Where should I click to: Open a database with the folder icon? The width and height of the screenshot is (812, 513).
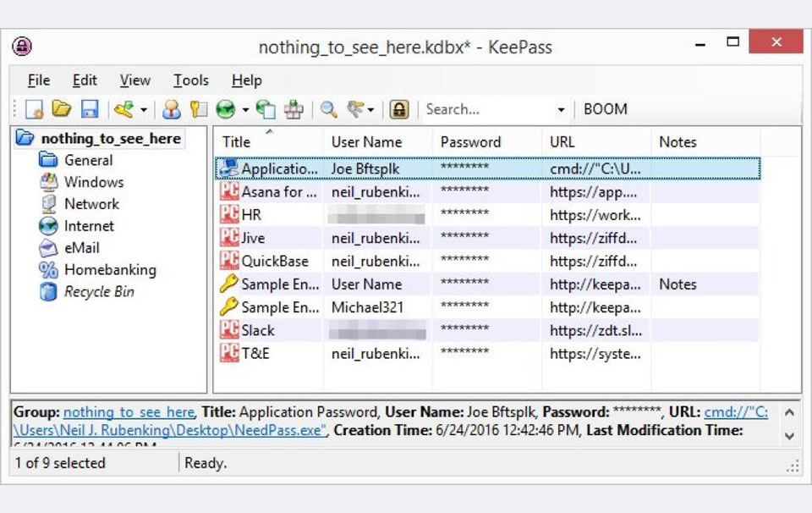pyautogui.click(x=62, y=109)
